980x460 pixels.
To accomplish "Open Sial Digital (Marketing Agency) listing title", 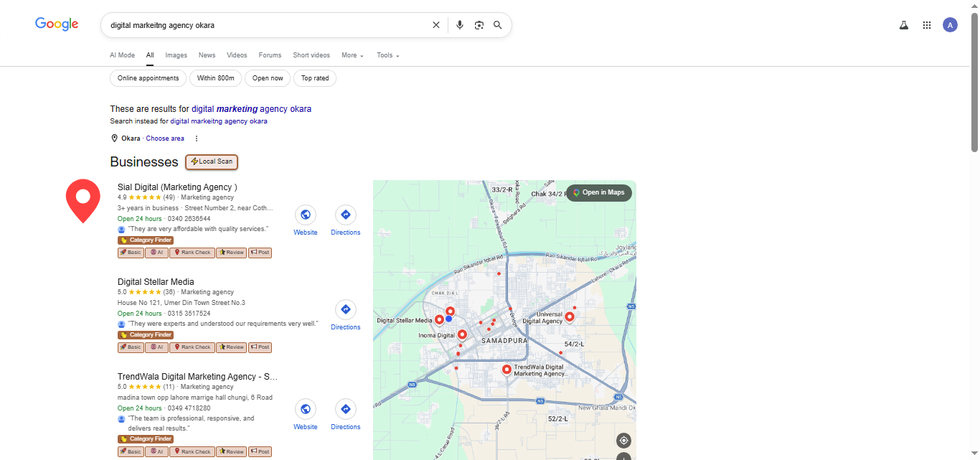I will pos(177,187).
